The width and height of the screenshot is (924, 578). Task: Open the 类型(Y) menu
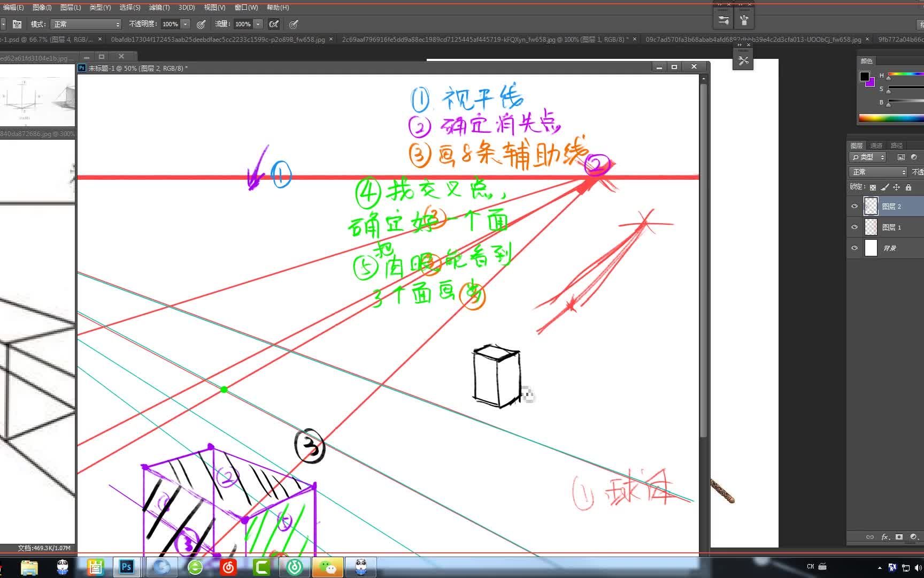click(100, 7)
